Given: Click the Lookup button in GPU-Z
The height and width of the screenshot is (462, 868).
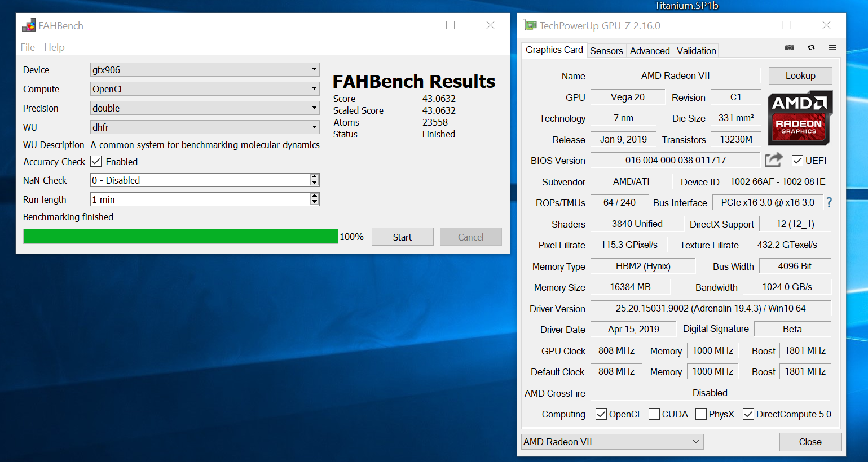Looking at the screenshot, I should pos(800,75).
